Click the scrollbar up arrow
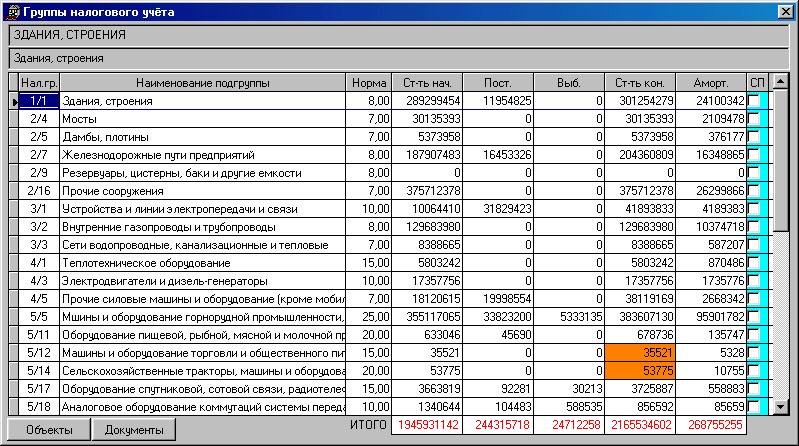Screen dimensions: 799x446 point(781,81)
